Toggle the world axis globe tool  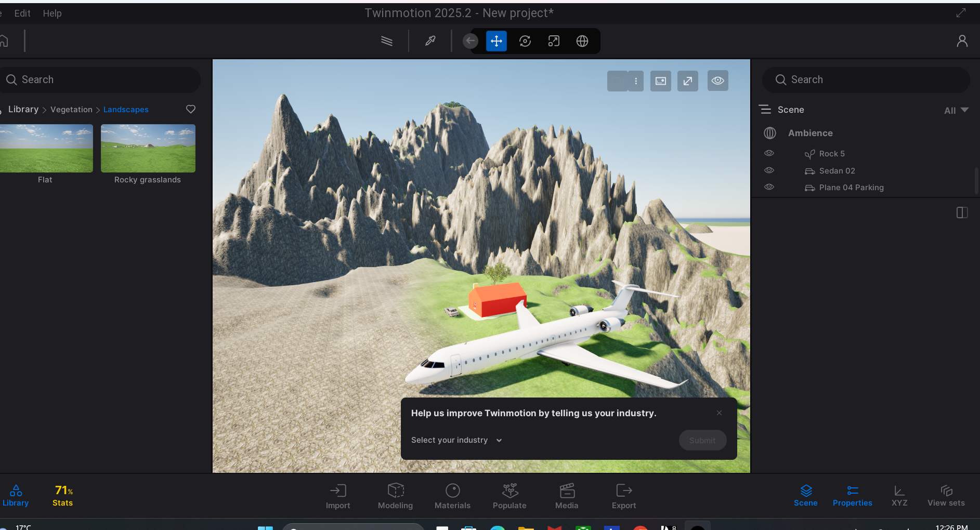[x=582, y=41]
